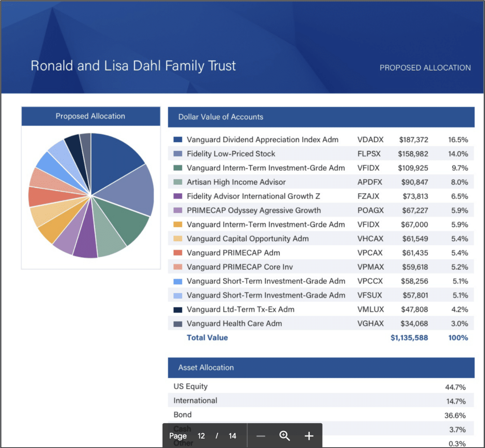Click the $1,135,588 total amount

pos(409,338)
